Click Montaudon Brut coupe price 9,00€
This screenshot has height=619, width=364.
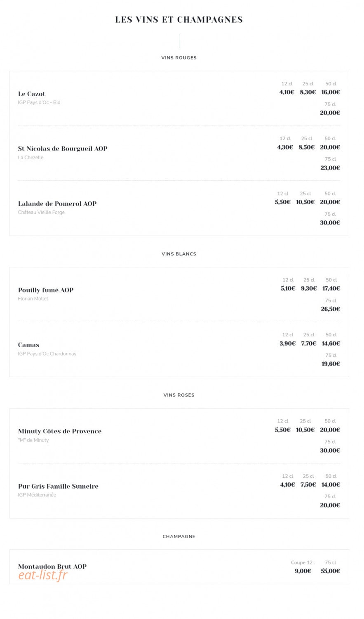303,571
